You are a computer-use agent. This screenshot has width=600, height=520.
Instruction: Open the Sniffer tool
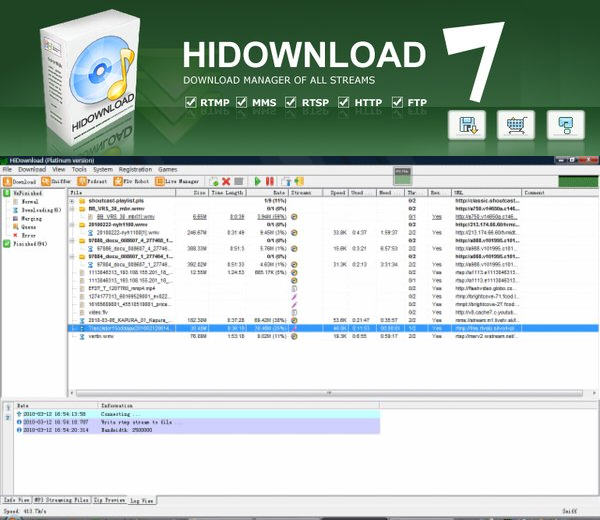[56, 181]
